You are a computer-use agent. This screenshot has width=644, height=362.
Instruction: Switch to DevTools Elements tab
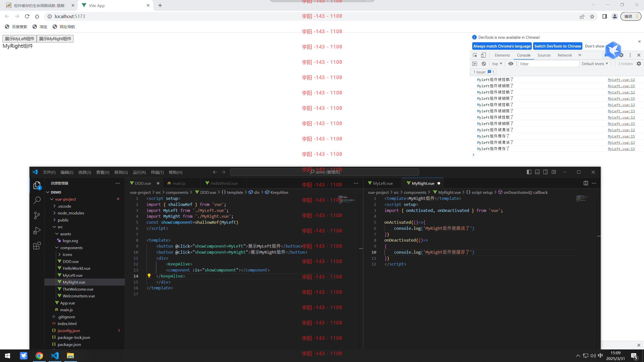(502, 55)
